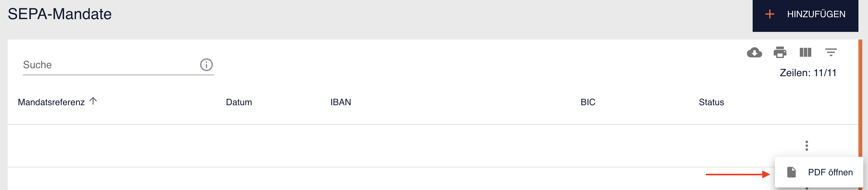Toggle the Mandatsreferenz sort arrow
The image size is (868, 190).
pos(93,101)
